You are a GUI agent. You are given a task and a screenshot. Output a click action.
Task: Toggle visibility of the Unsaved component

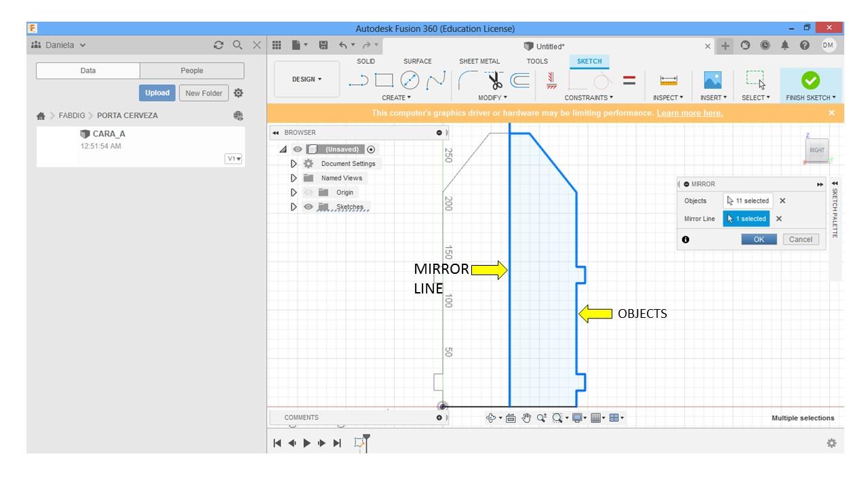[296, 149]
